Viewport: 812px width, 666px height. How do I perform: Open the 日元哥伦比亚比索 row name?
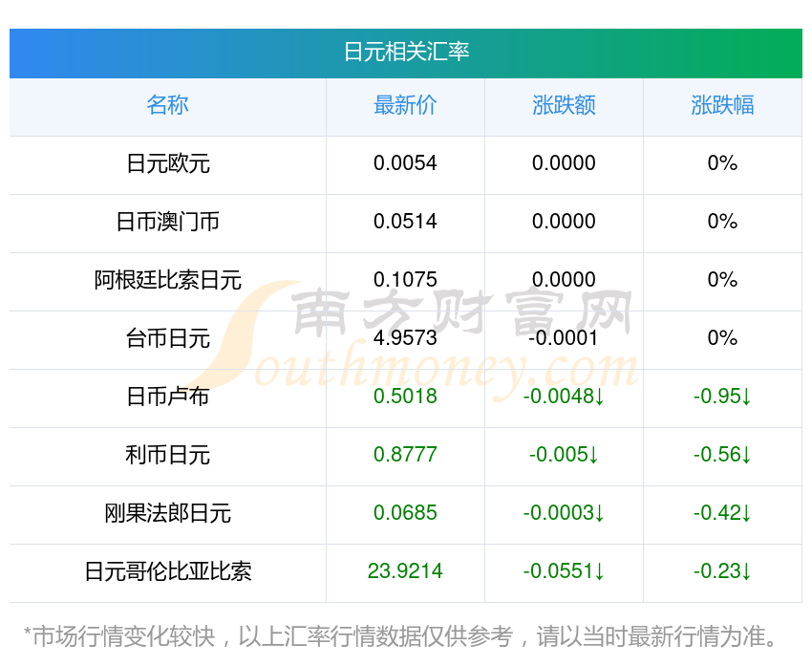click(167, 571)
